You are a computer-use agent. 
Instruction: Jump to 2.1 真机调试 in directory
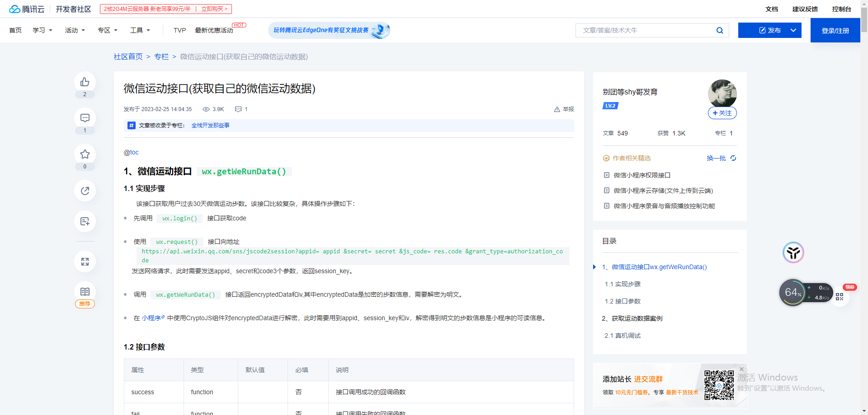click(623, 336)
